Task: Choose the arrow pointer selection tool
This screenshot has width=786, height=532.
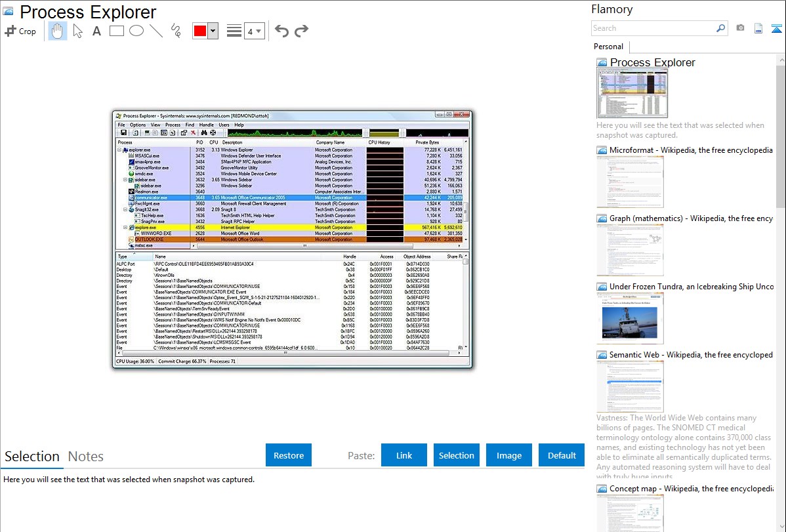Action: [77, 31]
